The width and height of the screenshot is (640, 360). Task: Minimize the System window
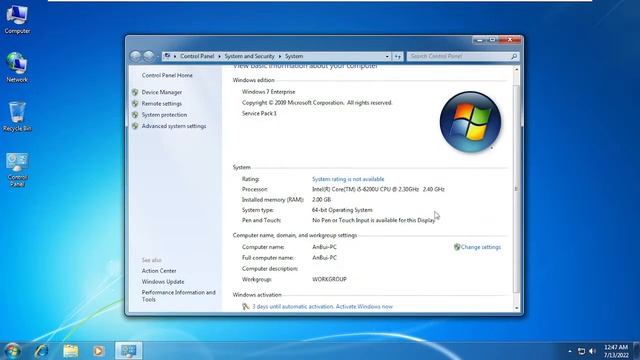[x=479, y=40]
